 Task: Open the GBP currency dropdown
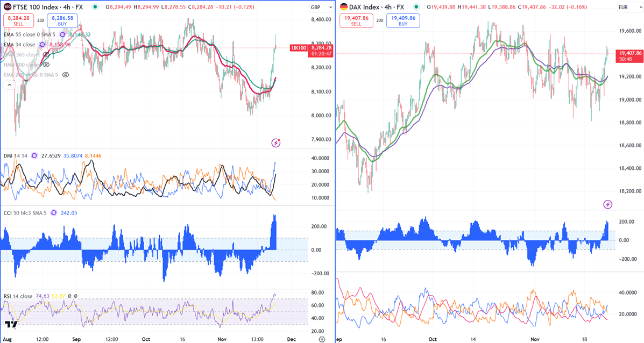pyautogui.click(x=321, y=7)
